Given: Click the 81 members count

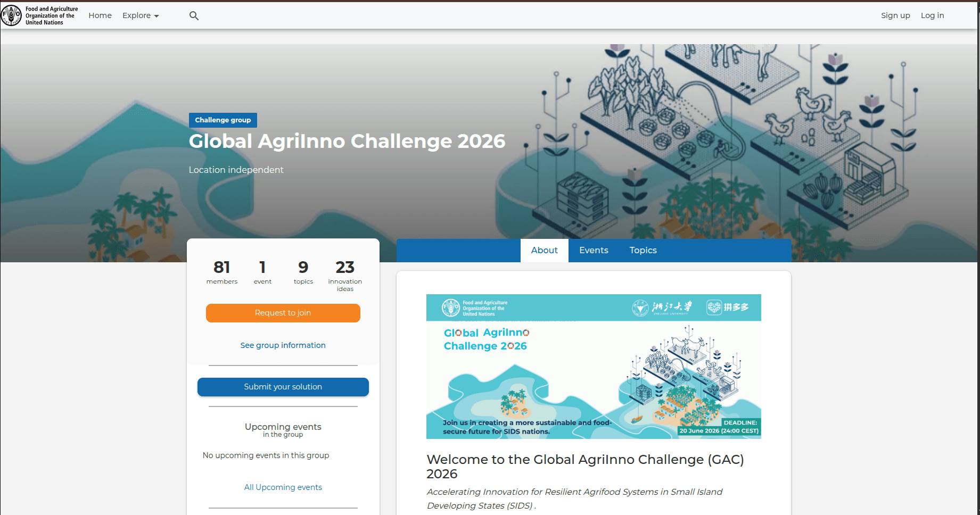Looking at the screenshot, I should coord(222,272).
